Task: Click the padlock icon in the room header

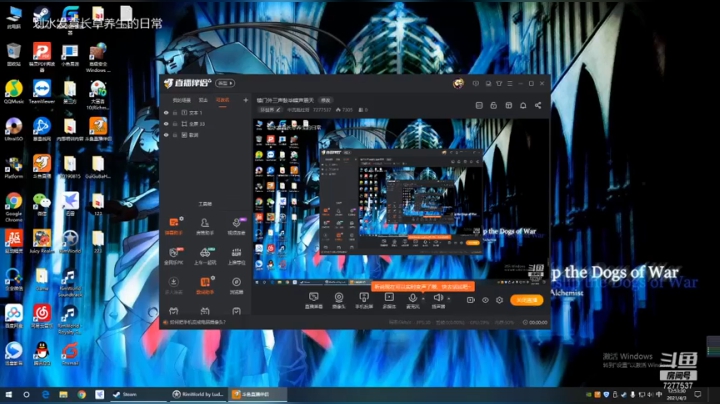Action: (494, 106)
